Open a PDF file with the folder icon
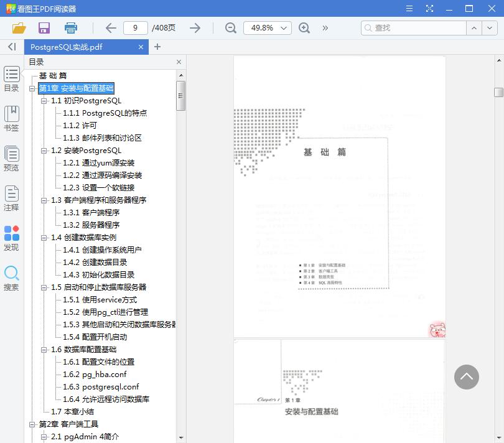The width and height of the screenshot is (504, 443). point(19,28)
